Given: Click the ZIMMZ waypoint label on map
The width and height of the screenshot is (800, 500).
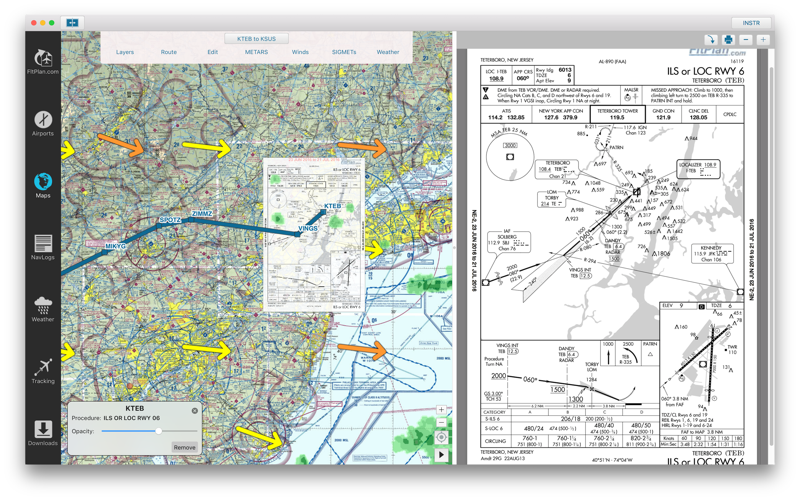Looking at the screenshot, I should coord(202,213).
